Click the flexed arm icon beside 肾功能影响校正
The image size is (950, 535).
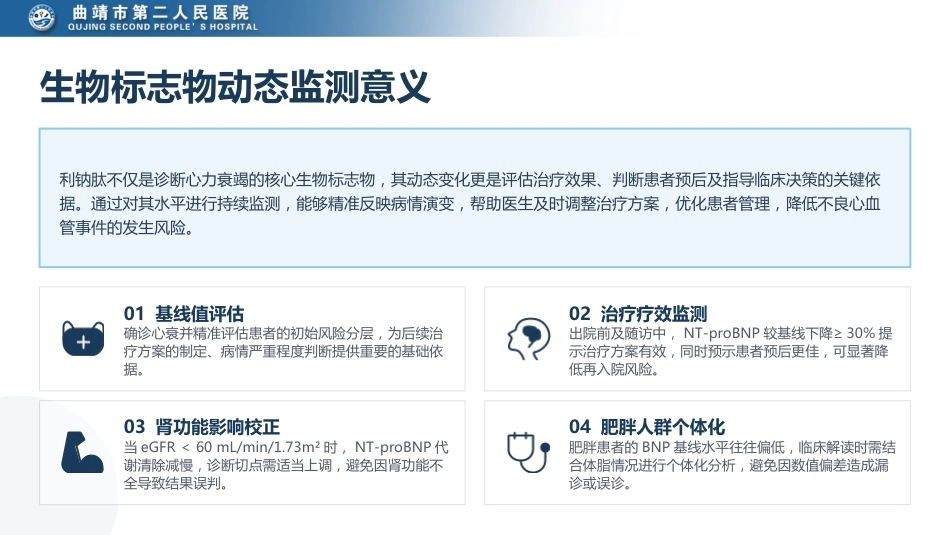(82, 452)
